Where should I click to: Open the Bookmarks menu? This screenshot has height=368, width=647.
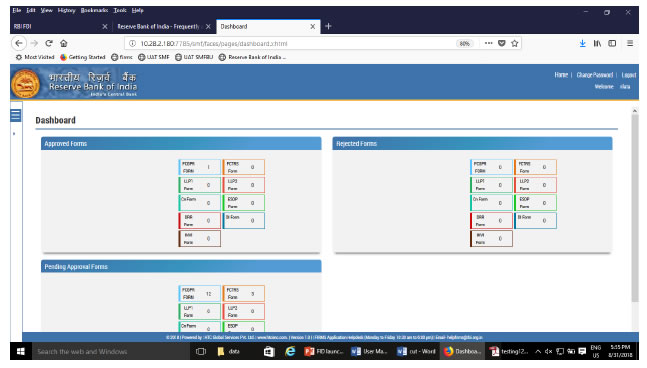(94, 10)
